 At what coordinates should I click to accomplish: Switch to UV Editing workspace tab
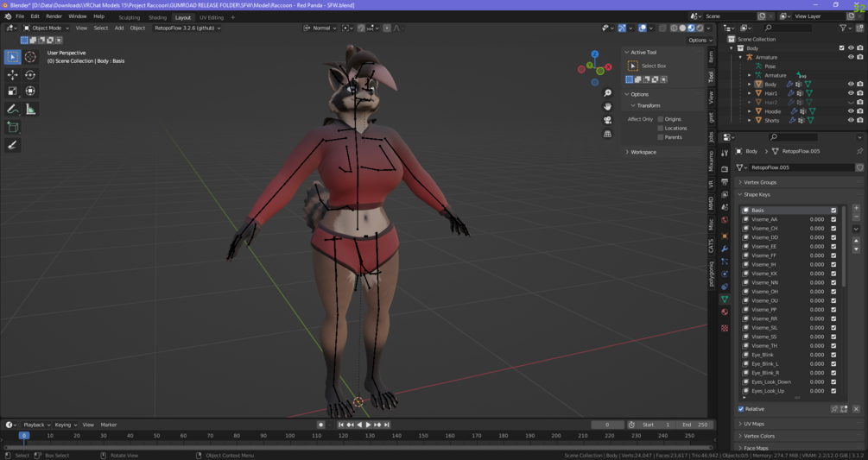tap(212, 17)
